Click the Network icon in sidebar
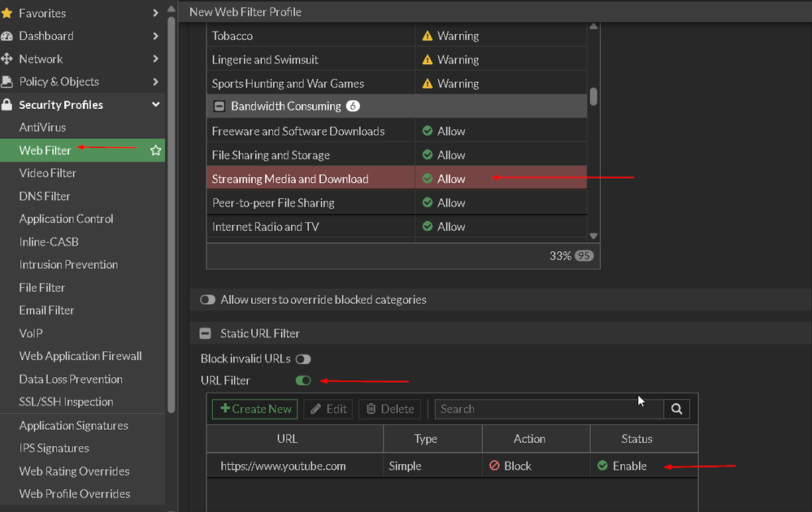 (x=7, y=59)
